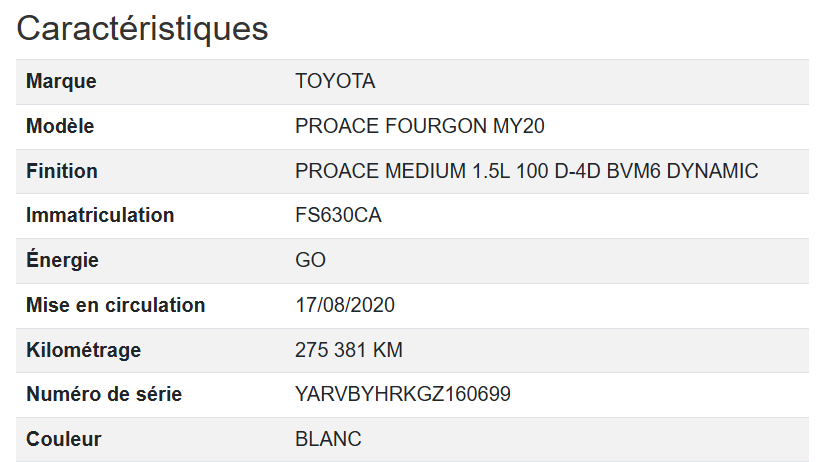This screenshot has width=826, height=462.
Task: Select the GO energy value
Action: (310, 260)
